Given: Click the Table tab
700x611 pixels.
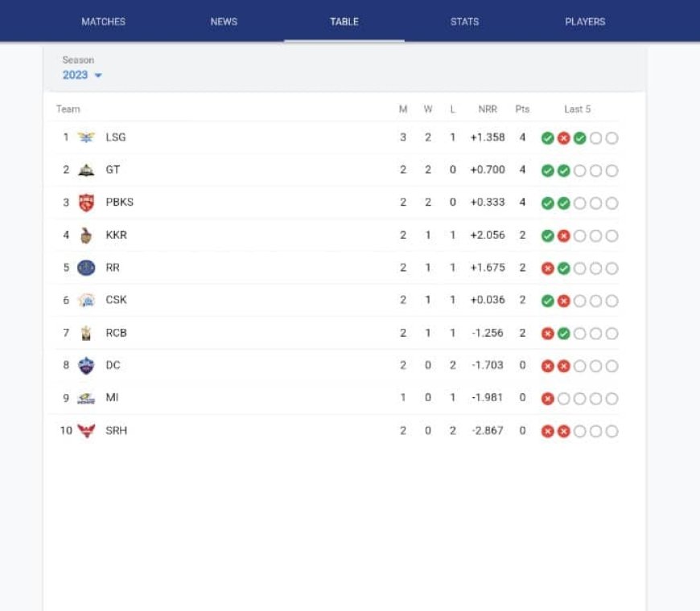Looking at the screenshot, I should coord(344,22).
